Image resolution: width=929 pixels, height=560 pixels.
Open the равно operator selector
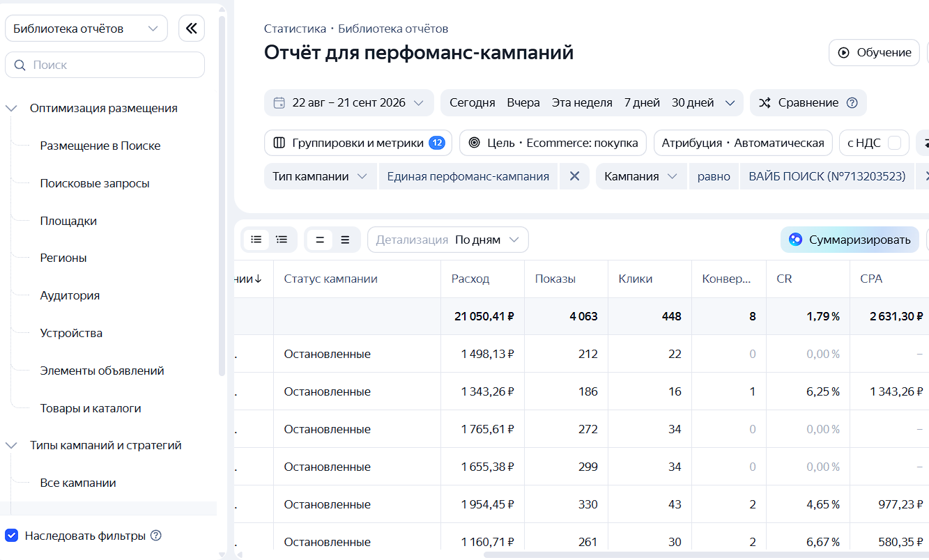pyautogui.click(x=714, y=176)
